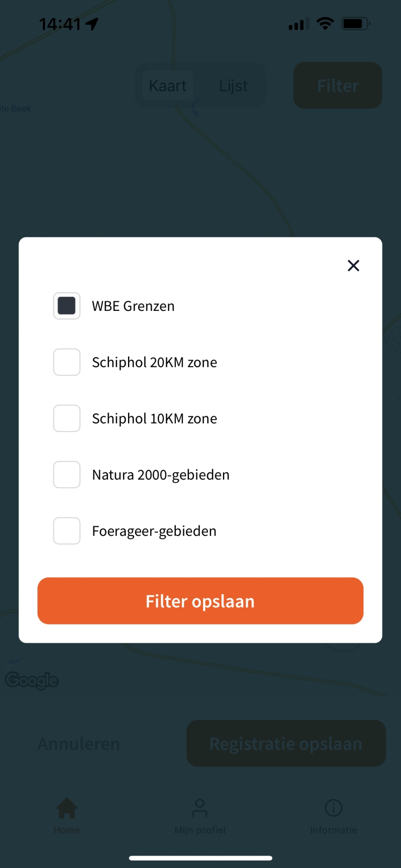The image size is (401, 868).
Task: Switch to the Lijst tab
Action: [x=233, y=86]
